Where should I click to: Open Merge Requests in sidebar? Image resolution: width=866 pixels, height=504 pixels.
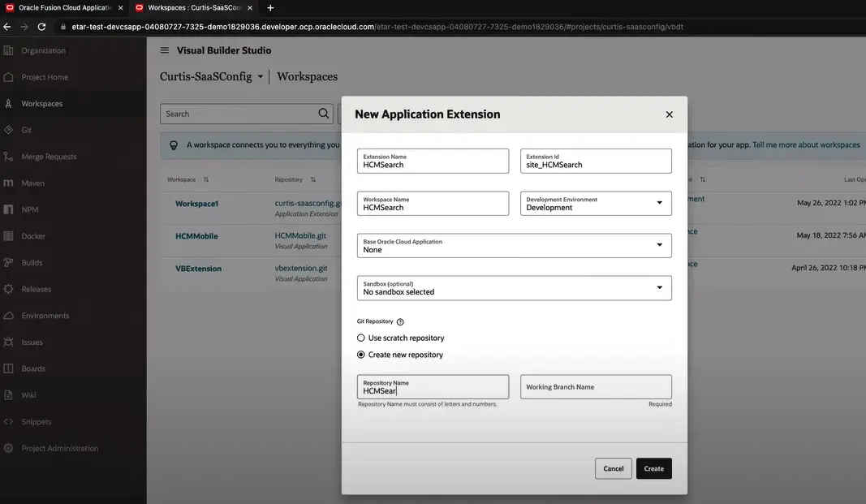click(x=50, y=157)
